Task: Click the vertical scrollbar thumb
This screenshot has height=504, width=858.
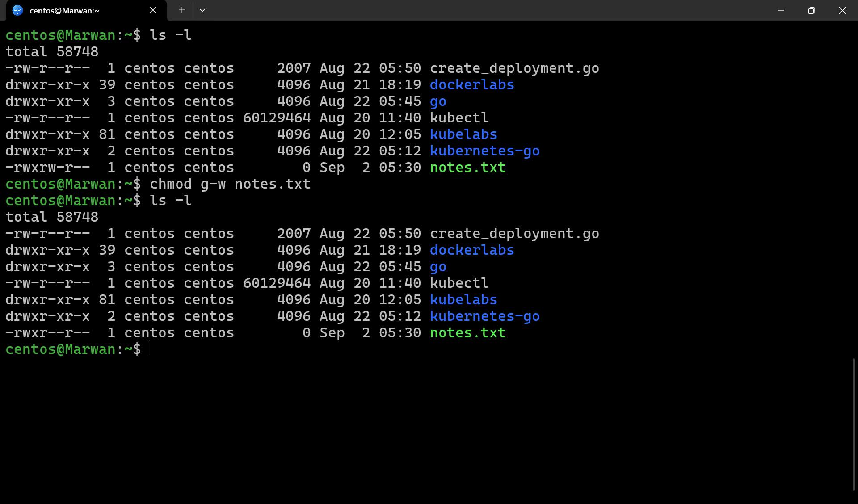Action: (854, 424)
